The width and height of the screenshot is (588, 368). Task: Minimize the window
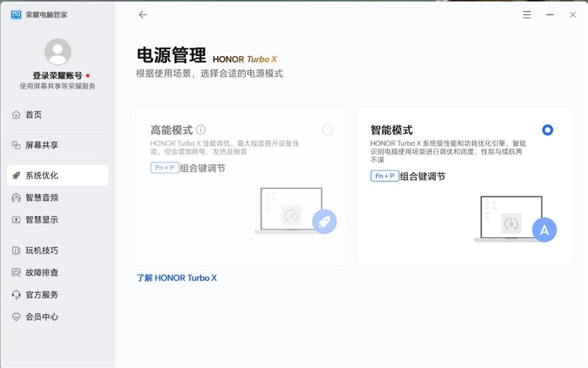tap(550, 15)
